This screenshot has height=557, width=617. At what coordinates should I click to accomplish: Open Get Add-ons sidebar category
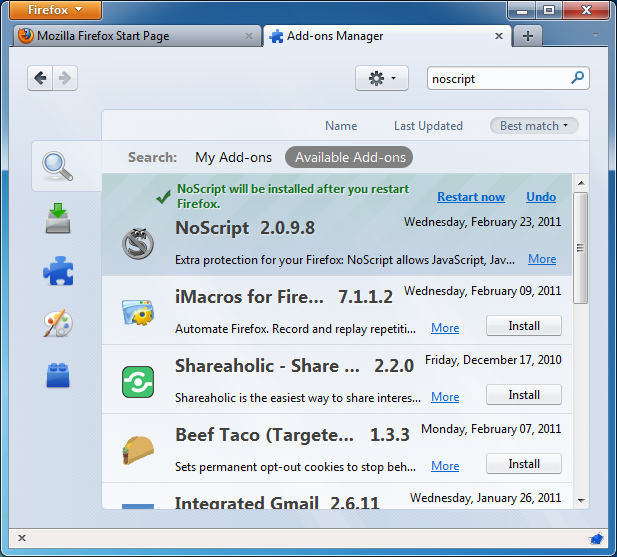59,218
